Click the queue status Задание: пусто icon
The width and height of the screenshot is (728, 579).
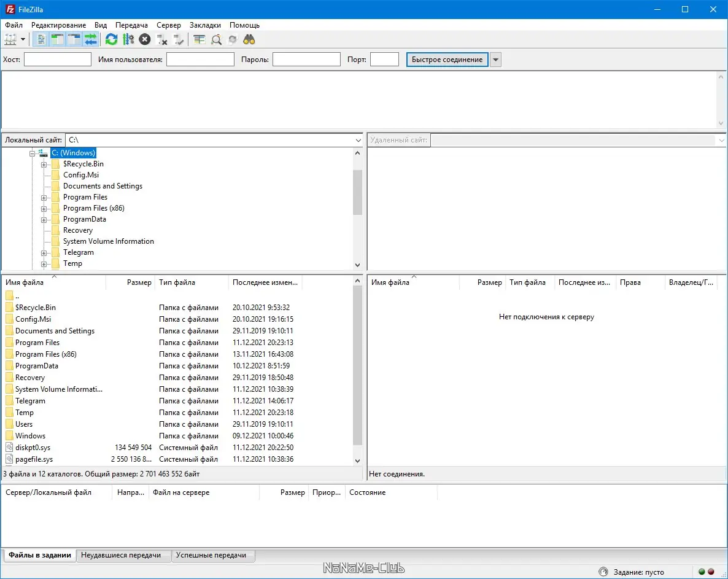(603, 572)
